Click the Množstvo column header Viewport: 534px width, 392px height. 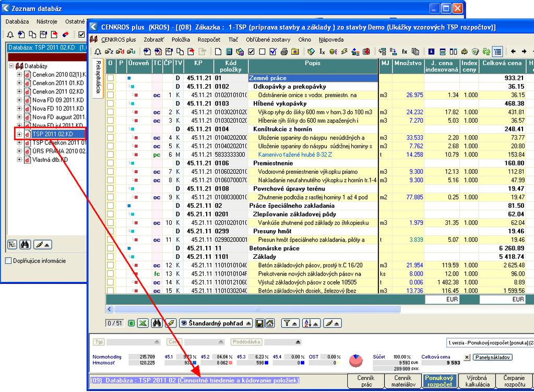408,66
